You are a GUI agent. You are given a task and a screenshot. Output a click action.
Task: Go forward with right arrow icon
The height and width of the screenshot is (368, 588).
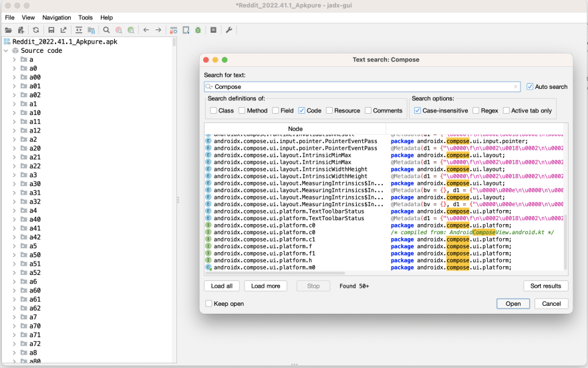[158, 30]
